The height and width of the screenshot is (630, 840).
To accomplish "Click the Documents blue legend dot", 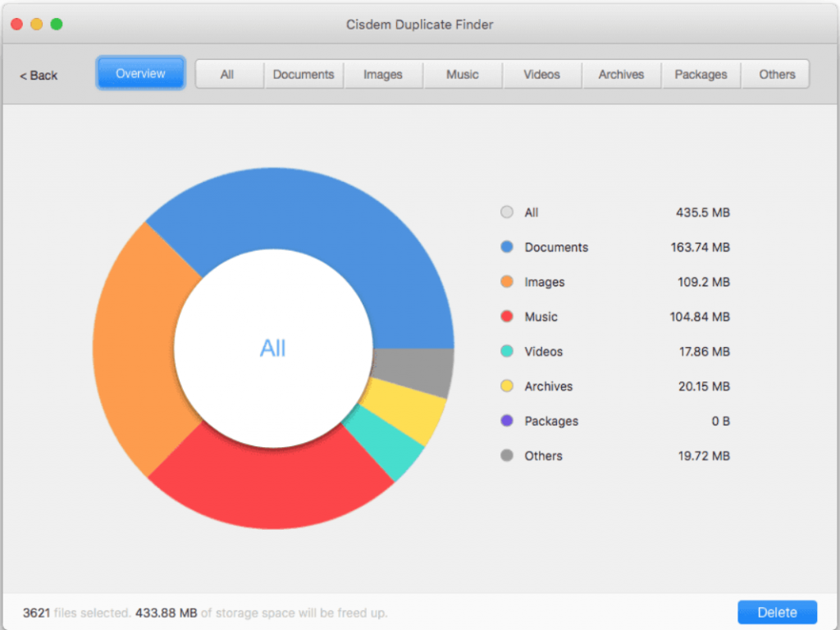I will click(x=506, y=247).
